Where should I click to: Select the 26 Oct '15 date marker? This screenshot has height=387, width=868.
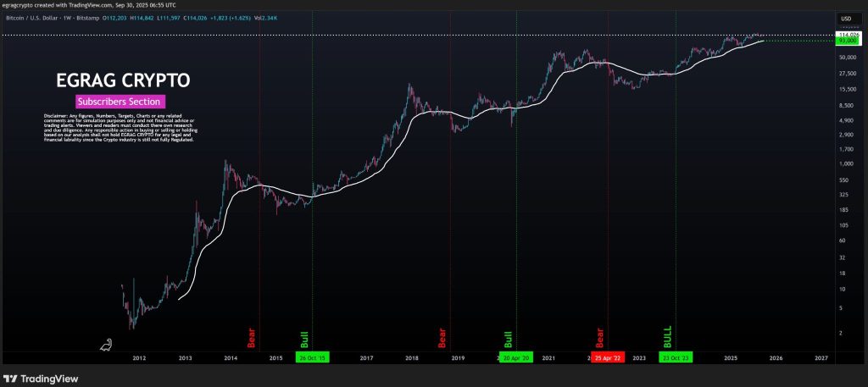click(312, 358)
